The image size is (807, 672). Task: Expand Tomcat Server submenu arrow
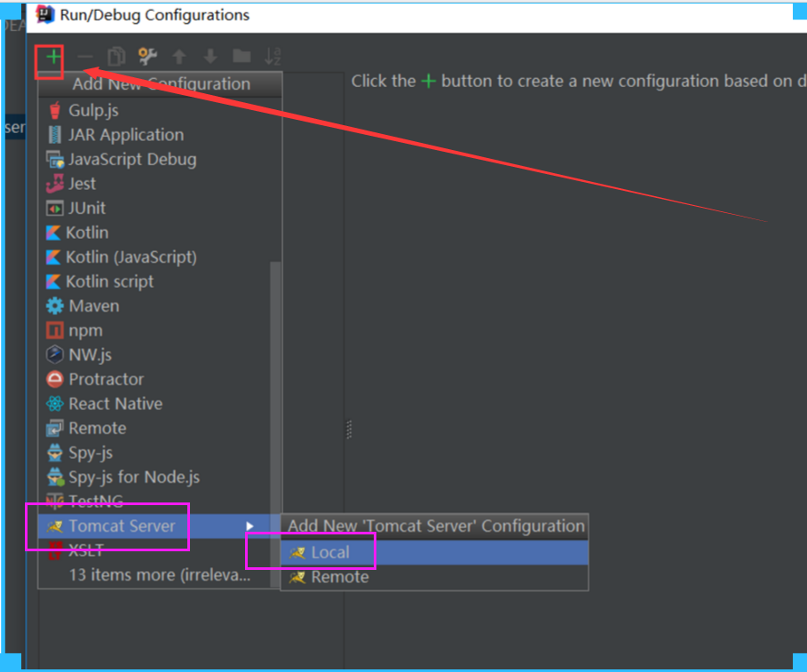[x=249, y=526]
